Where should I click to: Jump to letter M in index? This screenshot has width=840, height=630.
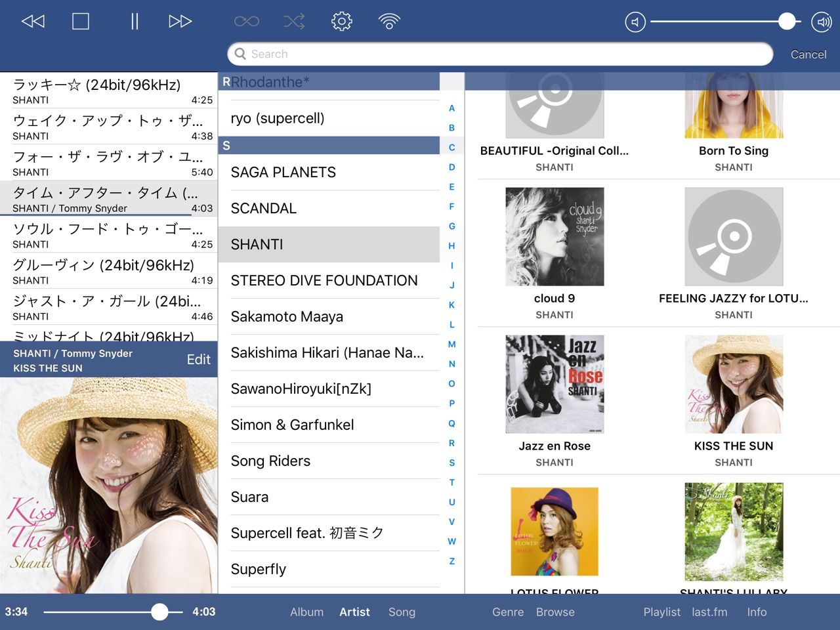[x=451, y=345]
